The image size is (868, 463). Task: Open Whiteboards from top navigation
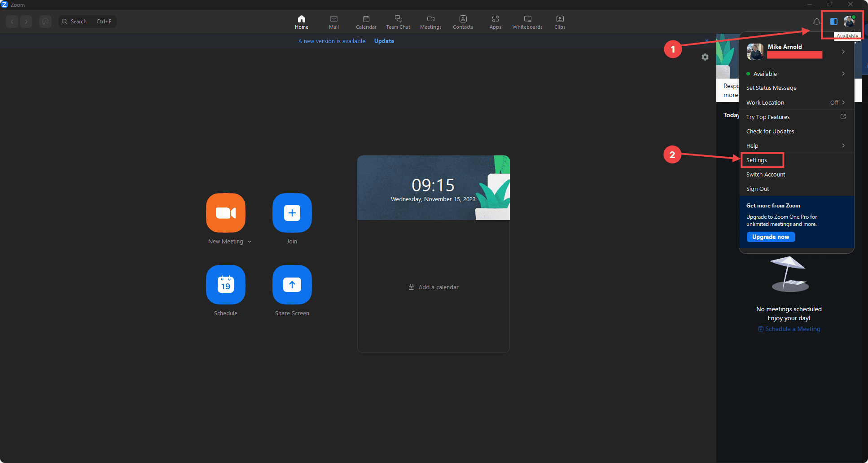tap(527, 22)
